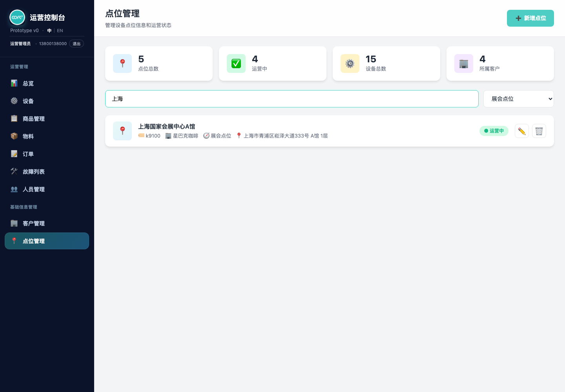
Task: Click the COFE logo icon
Action: [x=17, y=17]
